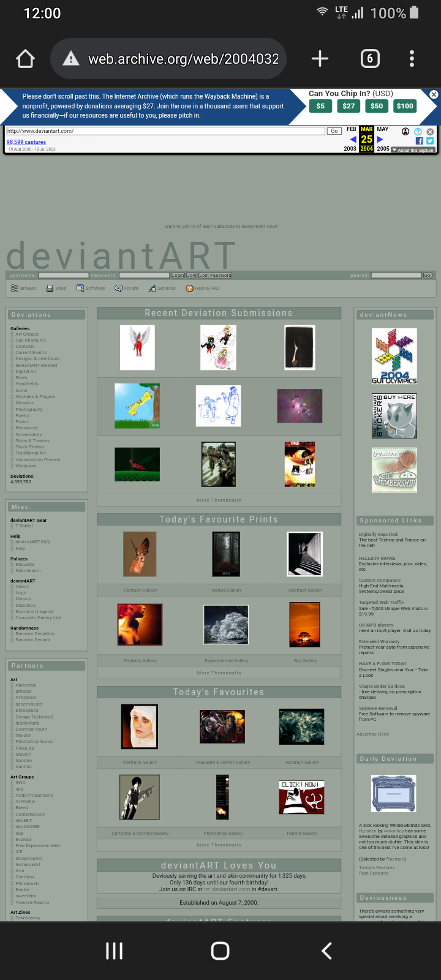
Task: Close the Internet Archive donation banner
Action: tap(434, 94)
